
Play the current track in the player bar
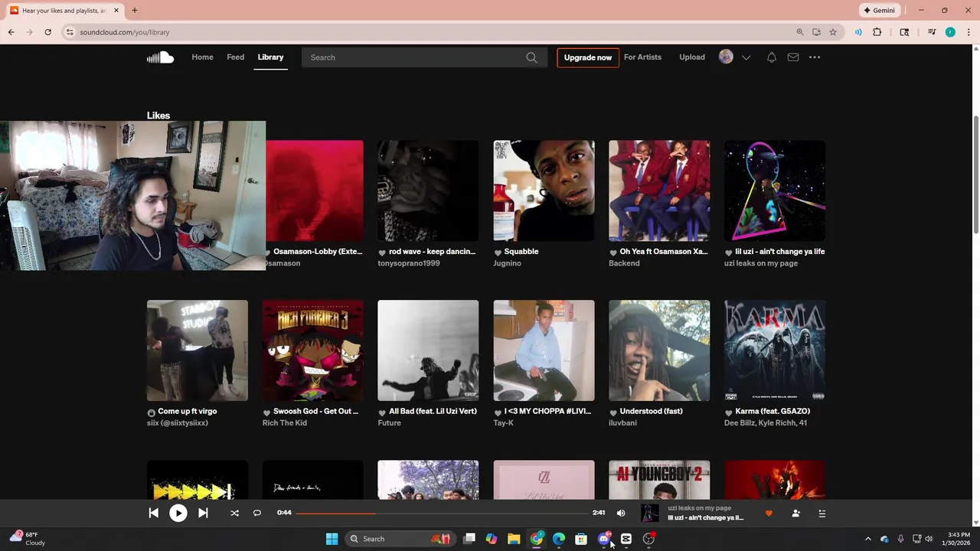click(x=178, y=513)
